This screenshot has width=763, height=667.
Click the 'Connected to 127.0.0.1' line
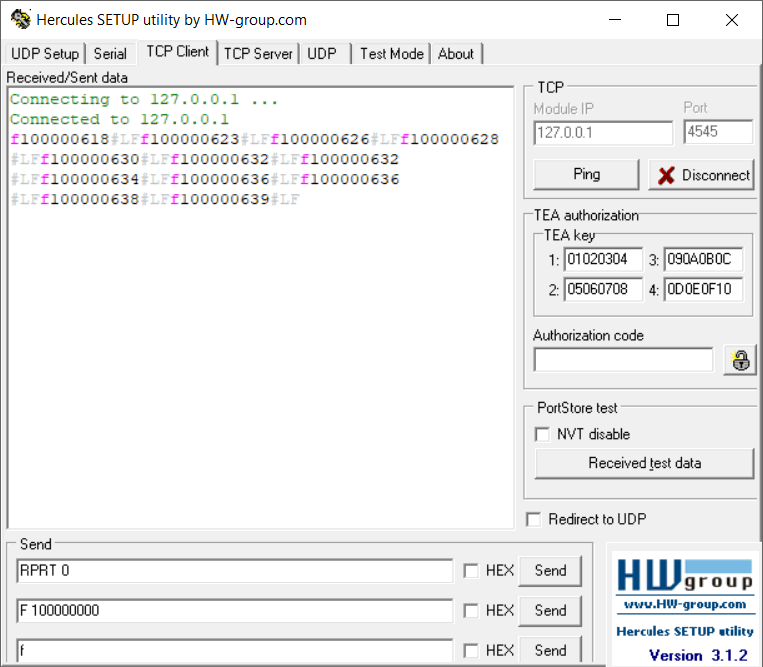tap(119, 119)
